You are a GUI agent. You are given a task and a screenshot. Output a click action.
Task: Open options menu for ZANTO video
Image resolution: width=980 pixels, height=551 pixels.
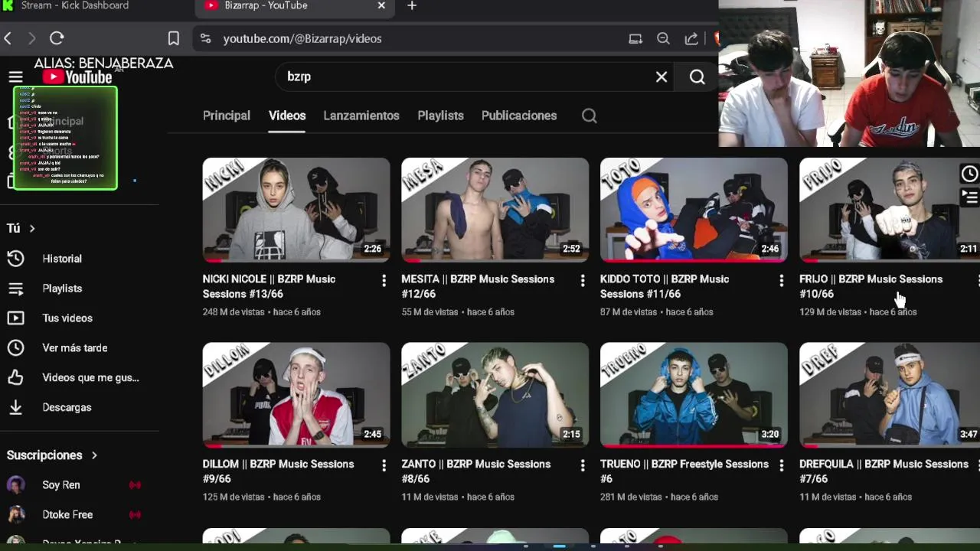point(583,465)
